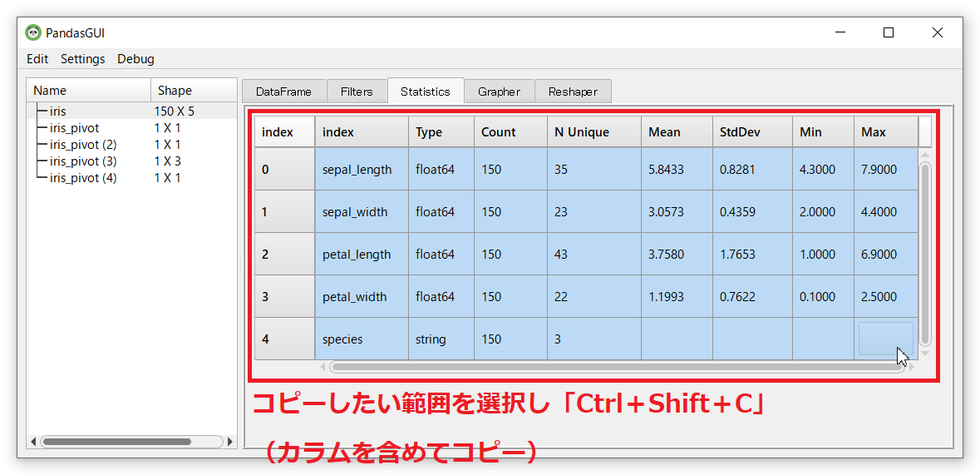Click the sidebar list right scroll arrow
980x475 pixels.
(231, 441)
